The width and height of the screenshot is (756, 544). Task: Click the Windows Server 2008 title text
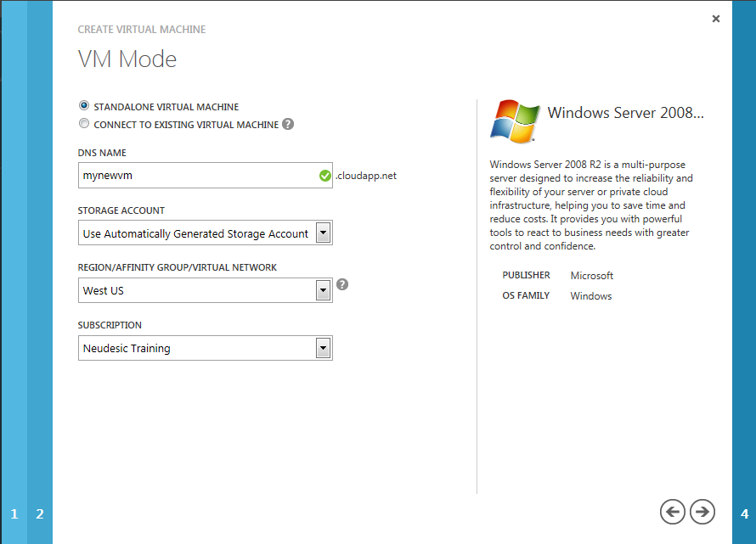625,112
